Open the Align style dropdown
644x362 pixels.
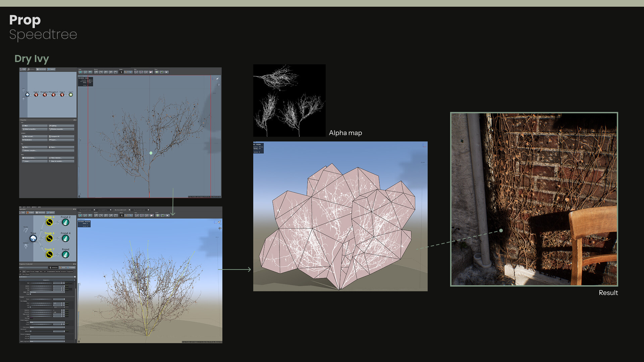47,292
